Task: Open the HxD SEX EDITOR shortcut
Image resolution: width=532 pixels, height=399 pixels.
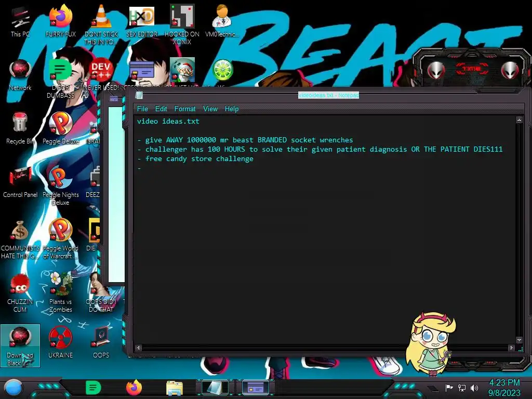Action: 142,21
